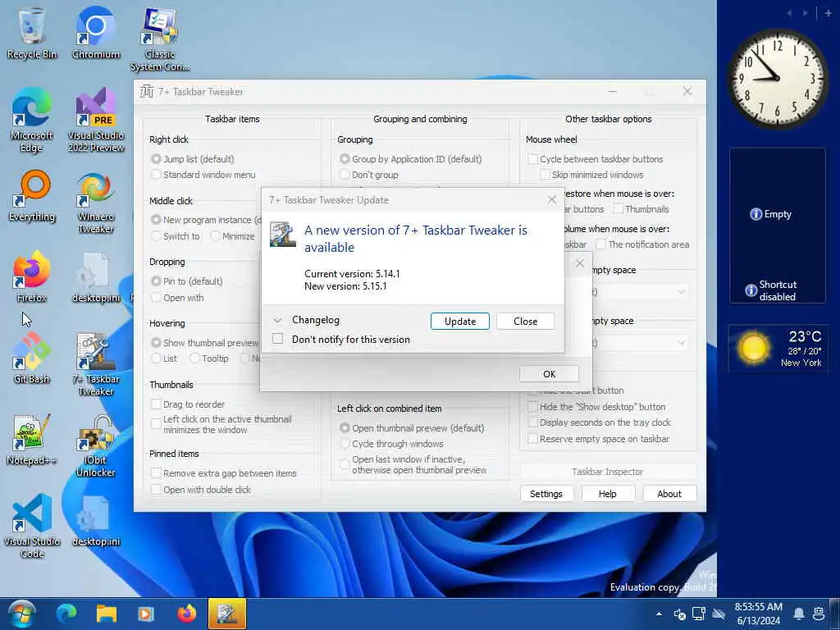Viewport: 840px width, 630px height.
Task: Click the muted volume tray icon
Action: (x=679, y=614)
